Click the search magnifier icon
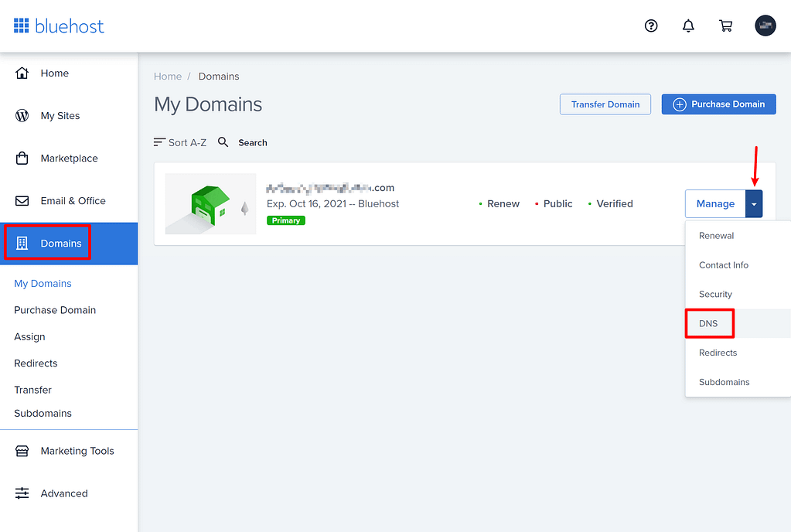Viewport: 791px width, 532px height. [223, 142]
